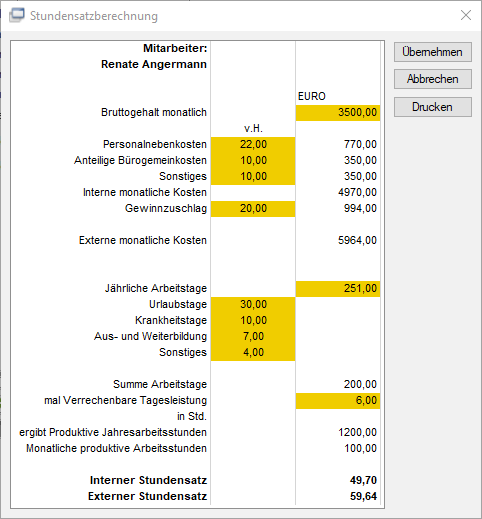Click the Abbrechen button
This screenshot has height=519, width=482.
click(433, 79)
